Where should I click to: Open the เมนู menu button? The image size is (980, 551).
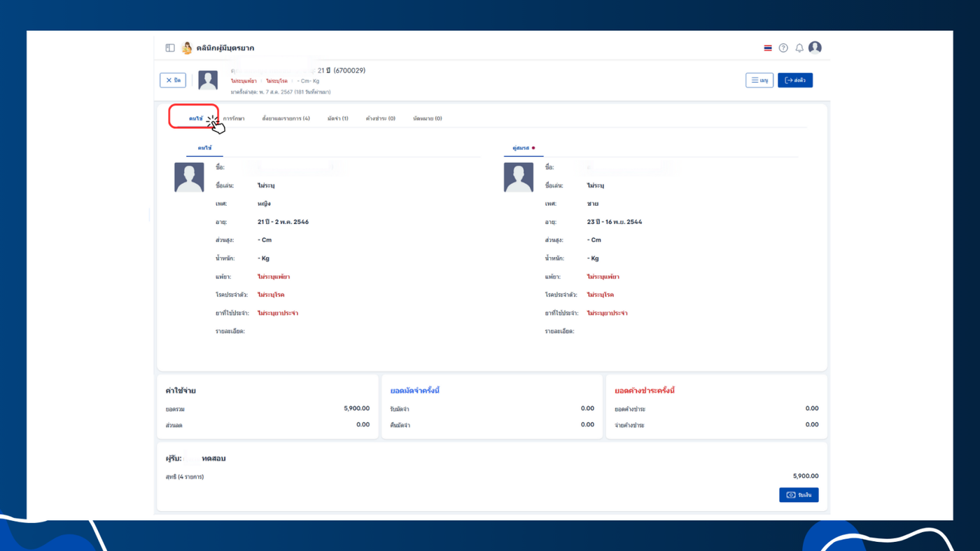[759, 81]
